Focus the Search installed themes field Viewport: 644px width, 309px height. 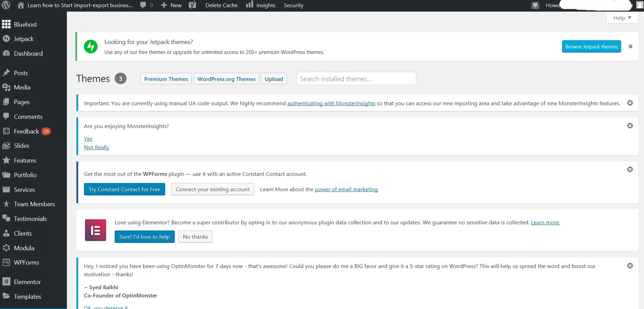click(357, 79)
